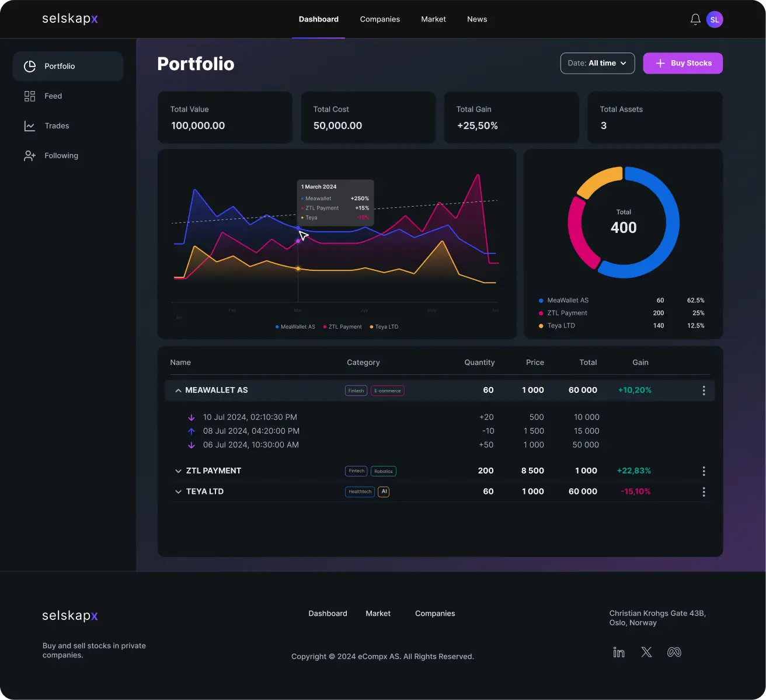
Task: Open the Date: All time dropdown
Action: (597, 64)
